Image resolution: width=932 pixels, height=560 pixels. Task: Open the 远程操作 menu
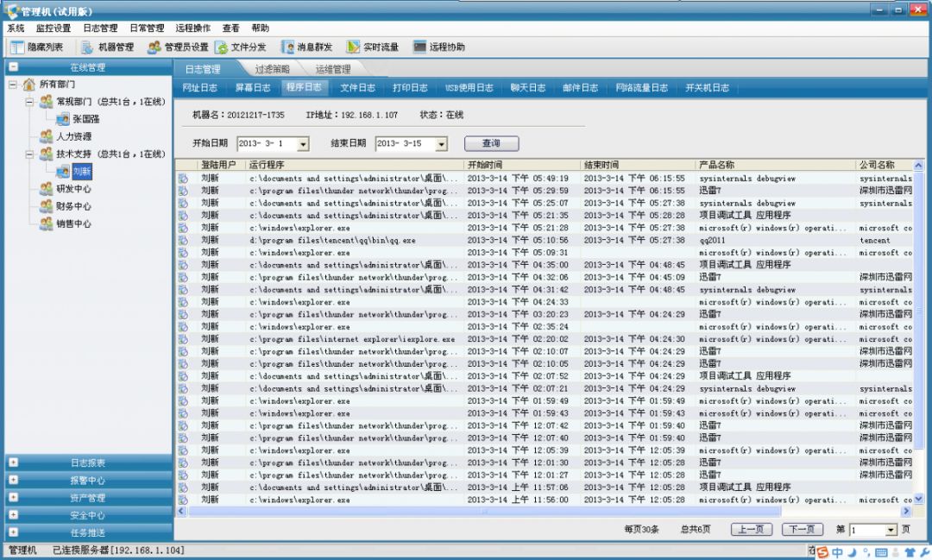click(192, 28)
